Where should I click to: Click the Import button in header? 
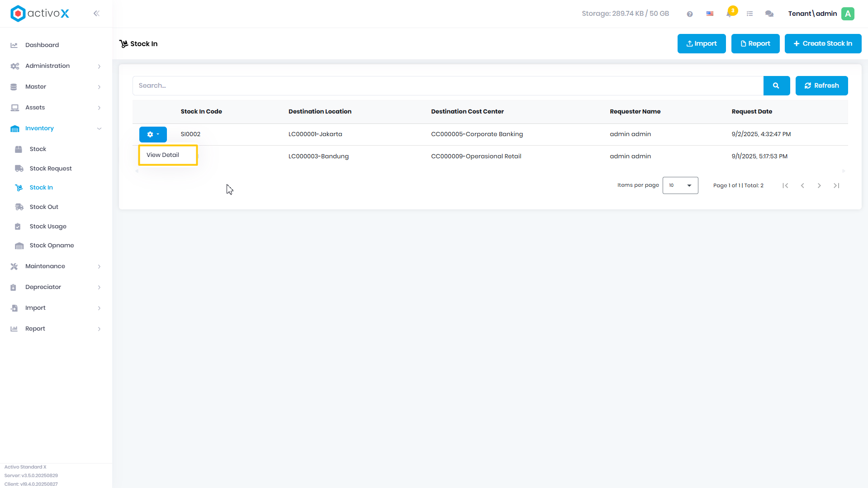(x=702, y=43)
